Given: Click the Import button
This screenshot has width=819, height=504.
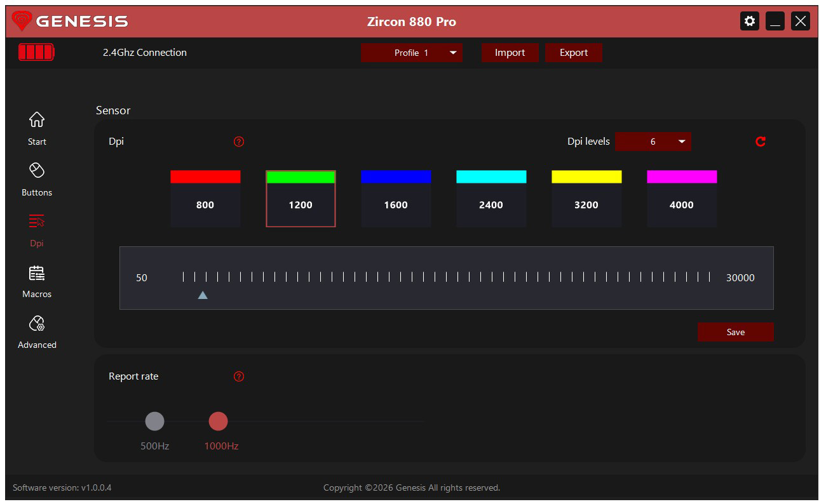Looking at the screenshot, I should (x=510, y=53).
